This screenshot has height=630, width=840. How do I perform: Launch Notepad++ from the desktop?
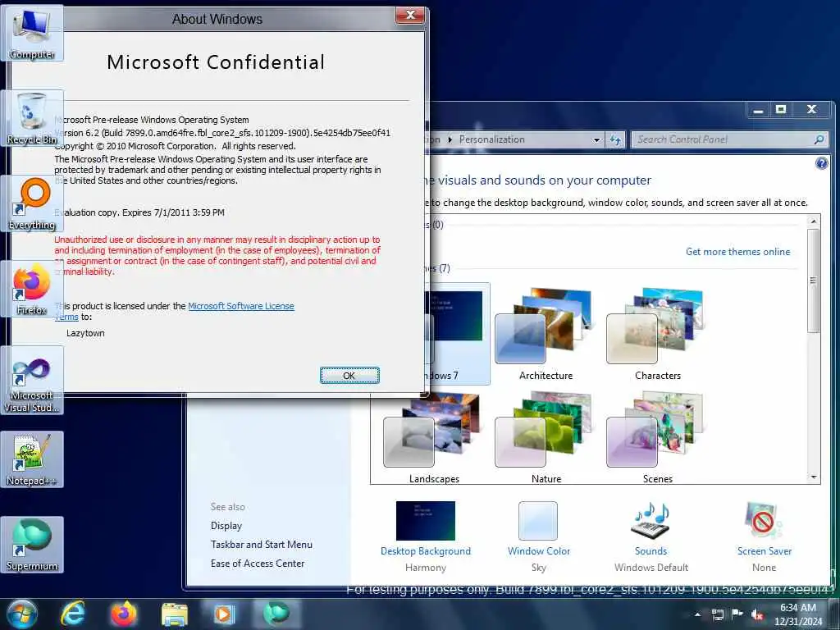[32, 459]
